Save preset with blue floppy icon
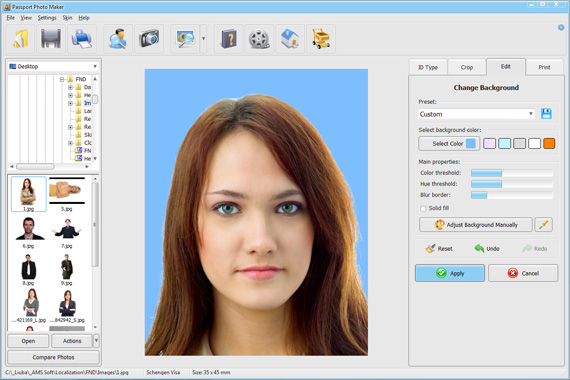Image resolution: width=570 pixels, height=380 pixels. pos(546,114)
